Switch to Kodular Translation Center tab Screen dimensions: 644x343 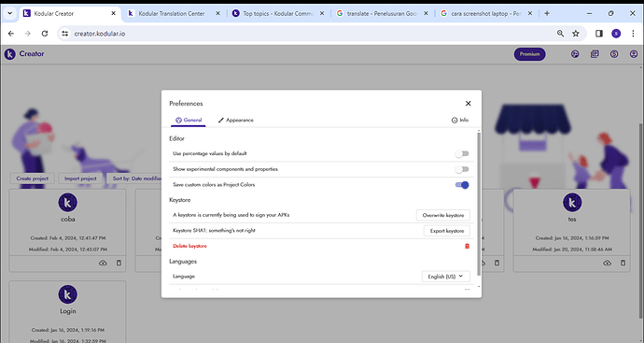(x=172, y=14)
